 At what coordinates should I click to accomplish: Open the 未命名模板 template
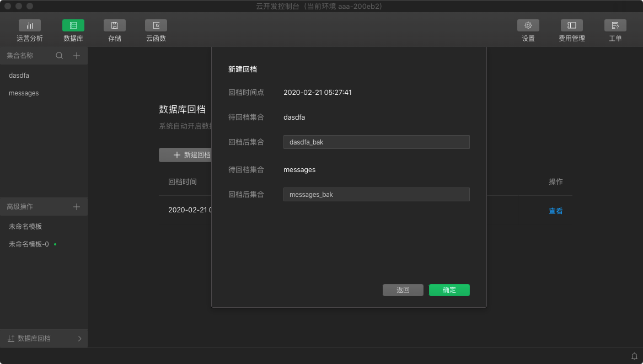24,226
